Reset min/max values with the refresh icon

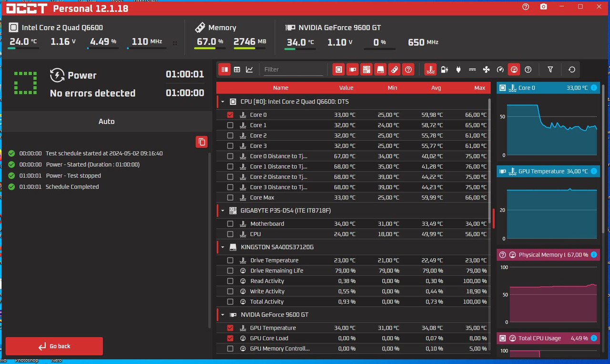coord(572,70)
